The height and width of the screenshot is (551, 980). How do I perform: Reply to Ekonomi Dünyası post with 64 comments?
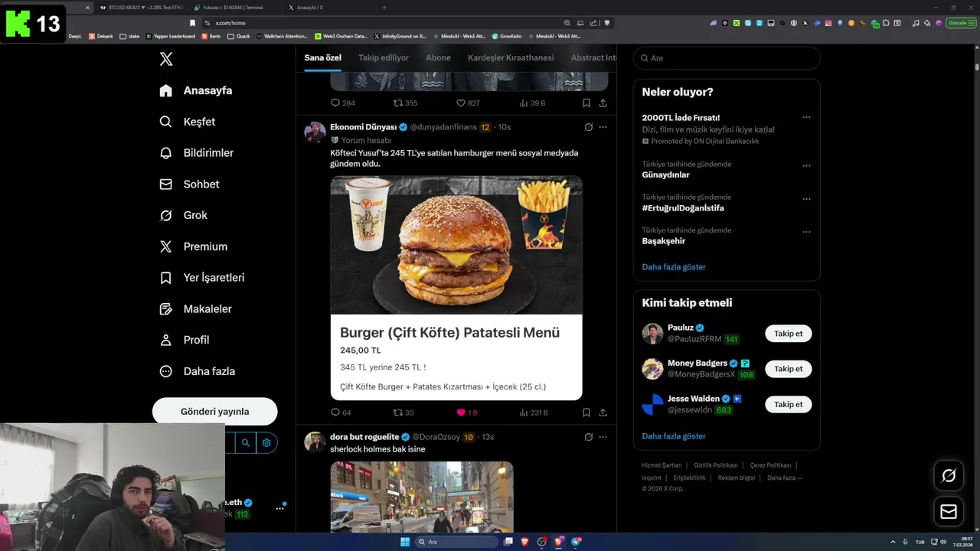click(x=341, y=412)
